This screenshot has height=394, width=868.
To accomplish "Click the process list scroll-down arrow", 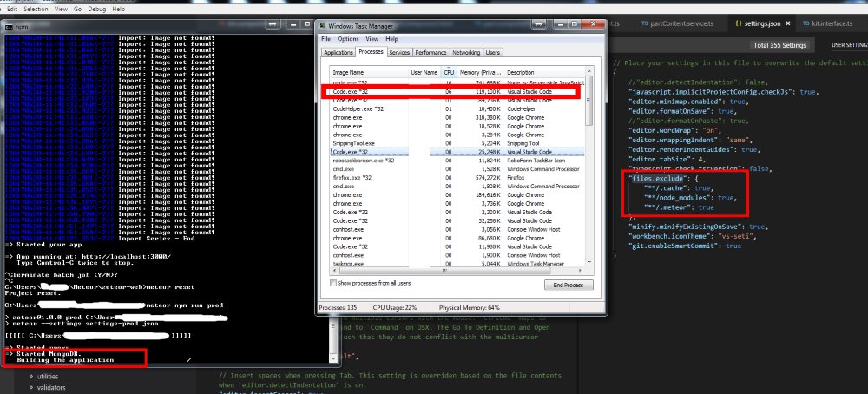I will (x=589, y=262).
